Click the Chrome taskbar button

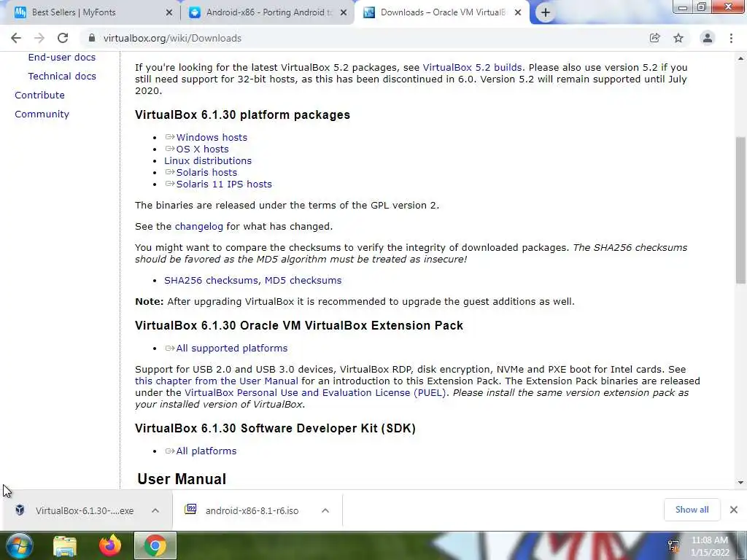(155, 545)
